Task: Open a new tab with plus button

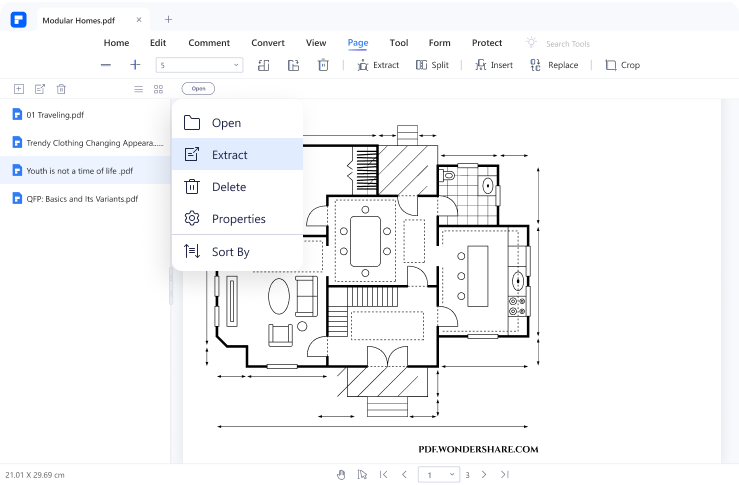Action: (168, 19)
